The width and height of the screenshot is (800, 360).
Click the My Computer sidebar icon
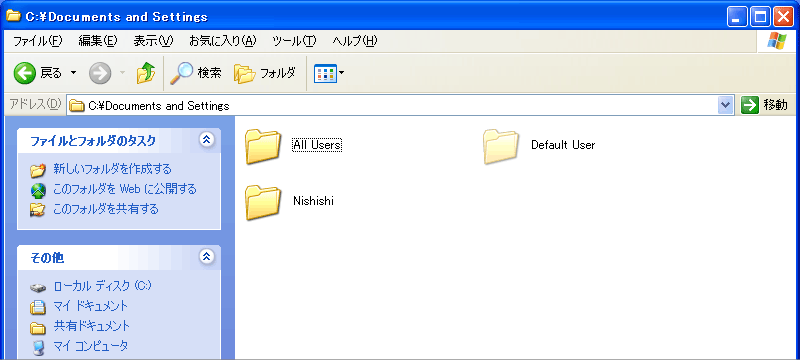(x=38, y=347)
